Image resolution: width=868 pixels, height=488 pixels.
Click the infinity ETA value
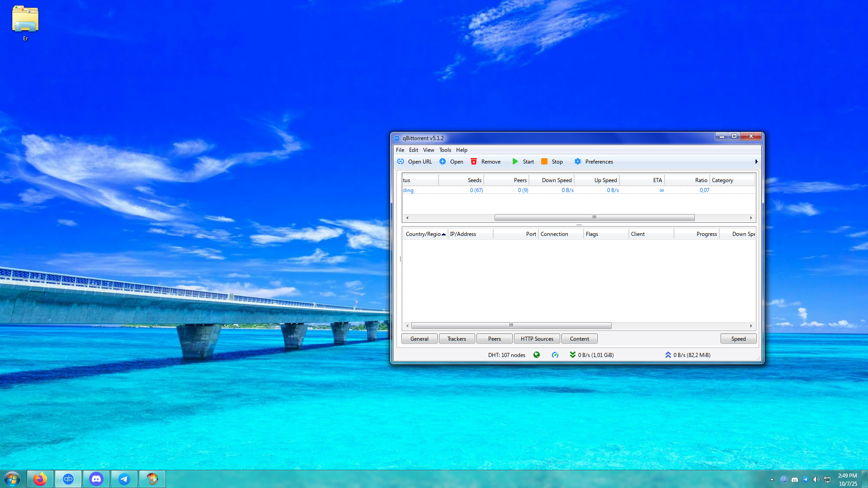[x=661, y=190]
